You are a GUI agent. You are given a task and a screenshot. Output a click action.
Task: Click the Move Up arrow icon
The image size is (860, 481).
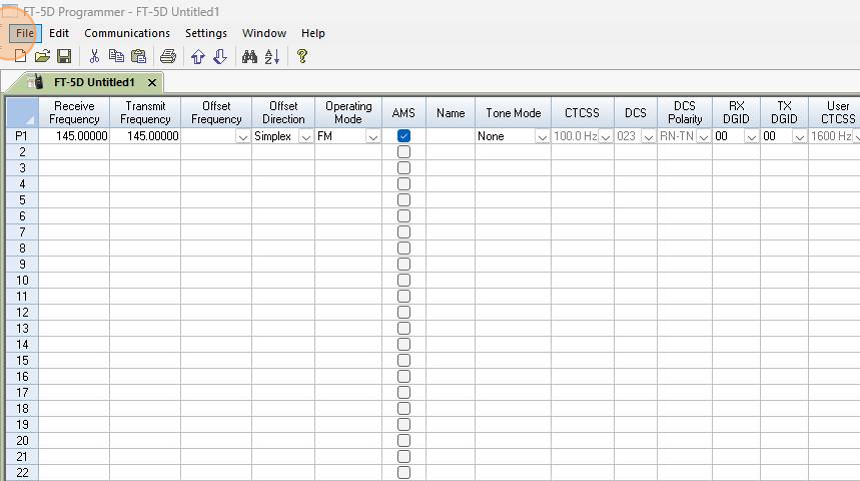[198, 56]
